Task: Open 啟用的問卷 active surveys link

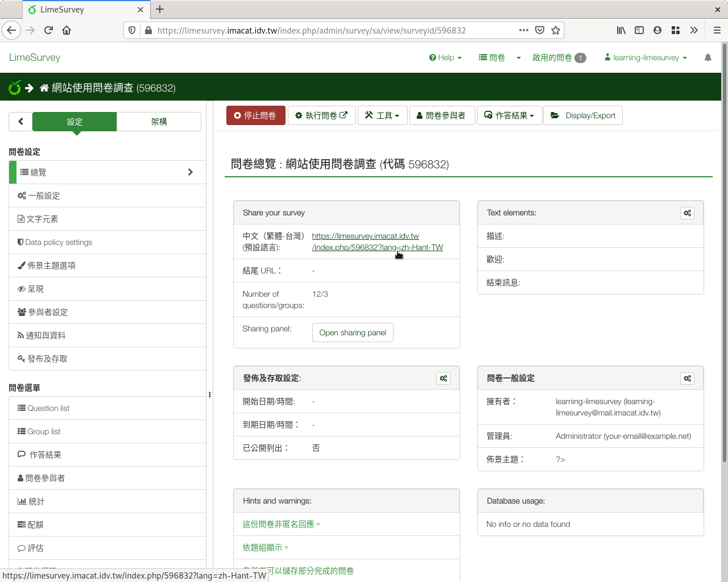Action: pos(559,57)
